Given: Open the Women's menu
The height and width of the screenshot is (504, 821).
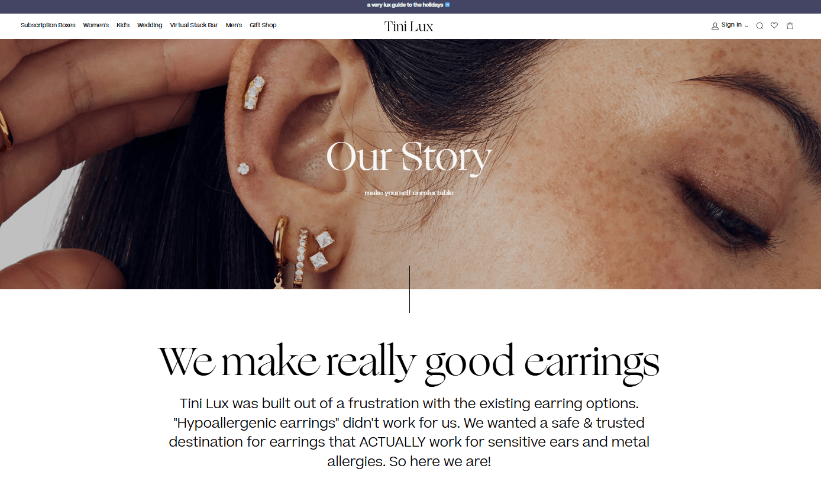Looking at the screenshot, I should tap(96, 25).
